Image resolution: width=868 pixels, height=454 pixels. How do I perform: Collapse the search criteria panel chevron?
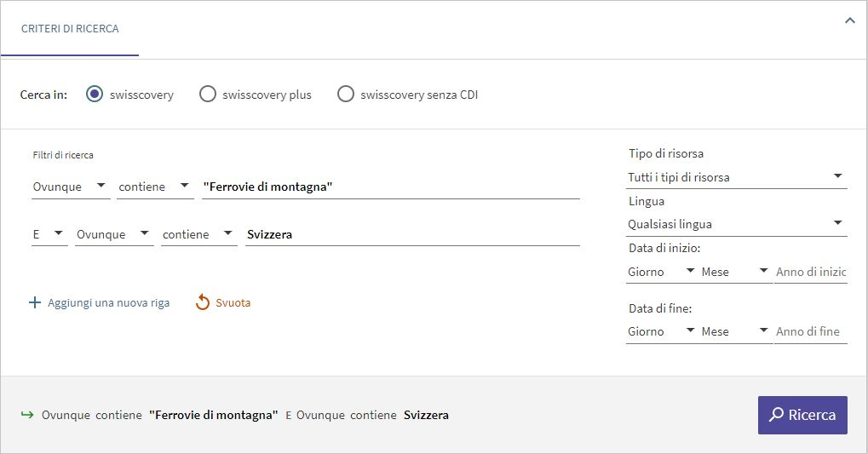(849, 20)
